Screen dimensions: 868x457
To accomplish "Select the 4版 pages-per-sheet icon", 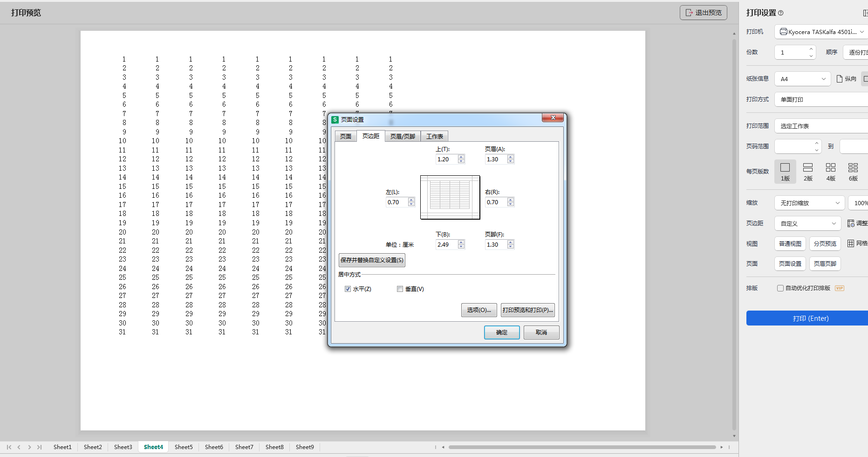I will click(831, 172).
